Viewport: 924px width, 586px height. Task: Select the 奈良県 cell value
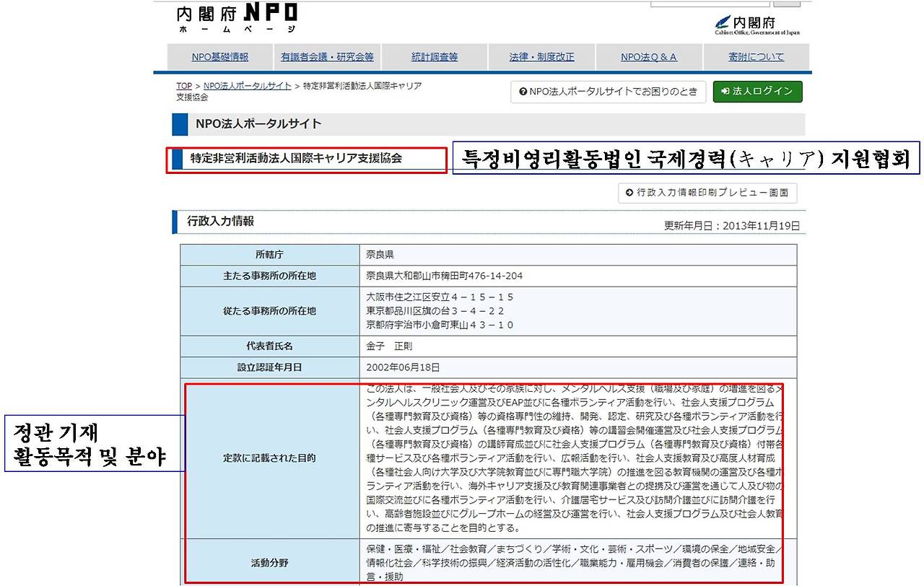pos(380,255)
